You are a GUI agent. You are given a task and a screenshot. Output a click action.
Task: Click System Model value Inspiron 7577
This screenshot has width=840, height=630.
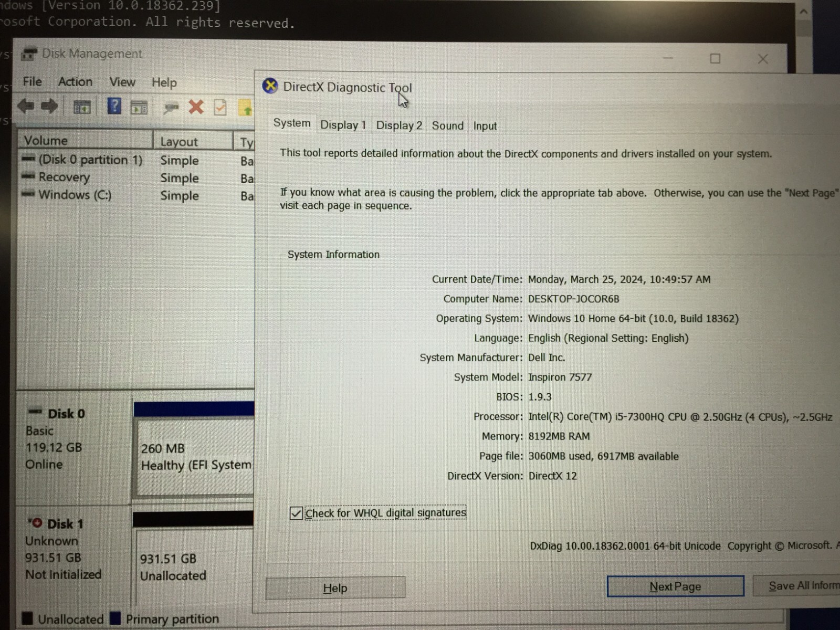pyautogui.click(x=560, y=377)
